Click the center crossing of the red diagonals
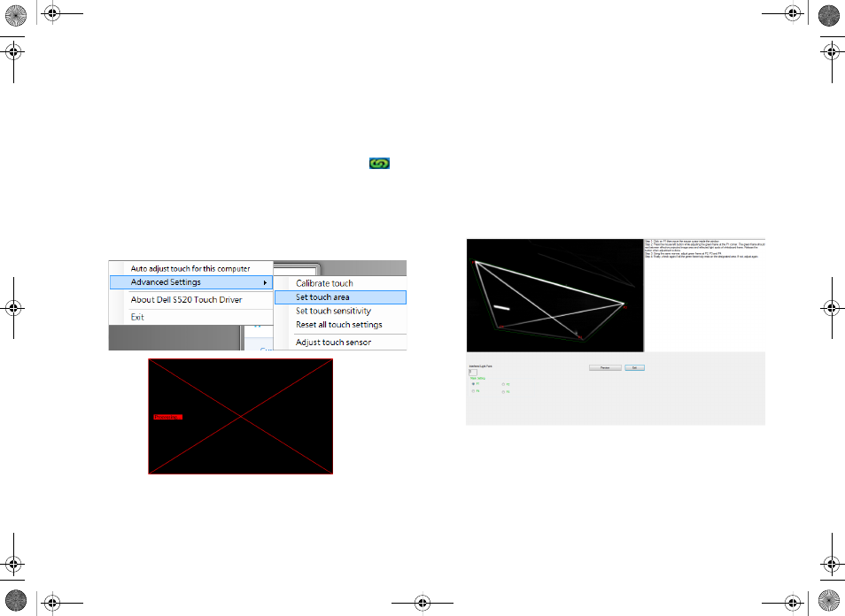845x616 pixels. [240, 416]
